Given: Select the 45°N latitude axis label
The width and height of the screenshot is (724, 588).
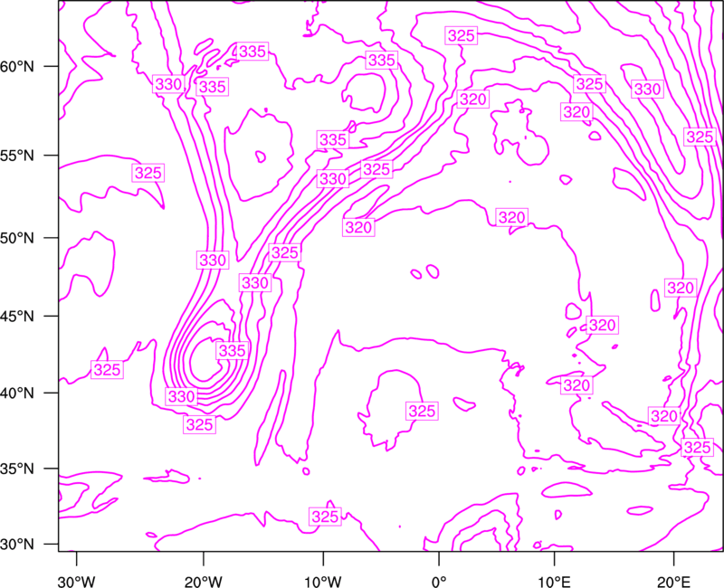Looking at the screenshot, I should 17,316.
